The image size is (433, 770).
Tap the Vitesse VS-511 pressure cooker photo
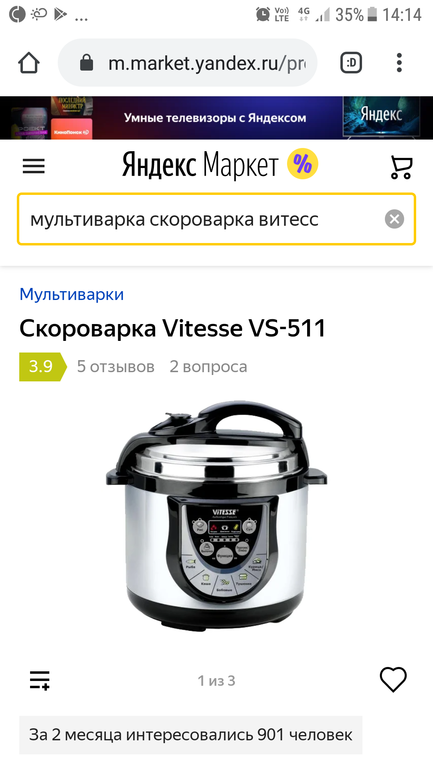[x=216, y=516]
